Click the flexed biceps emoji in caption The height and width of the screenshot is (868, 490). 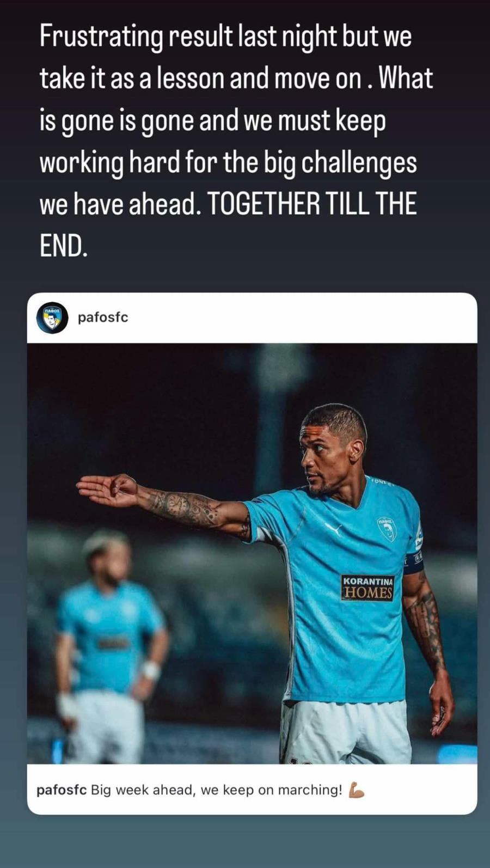(356, 790)
